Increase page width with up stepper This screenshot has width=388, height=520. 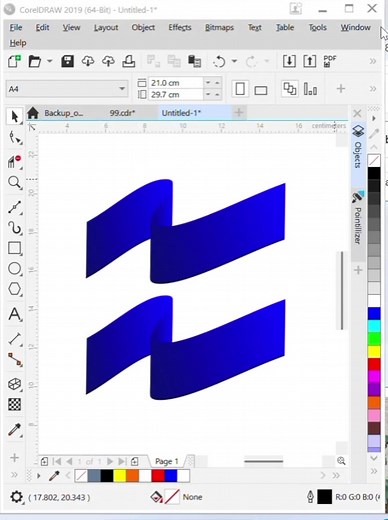[217, 82]
